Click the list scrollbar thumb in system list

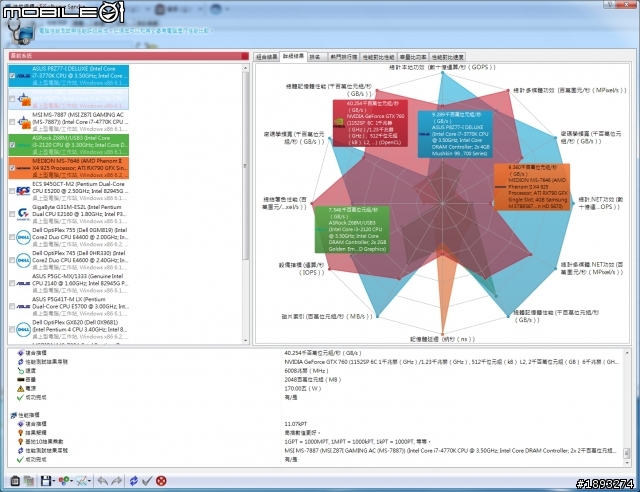245,165
